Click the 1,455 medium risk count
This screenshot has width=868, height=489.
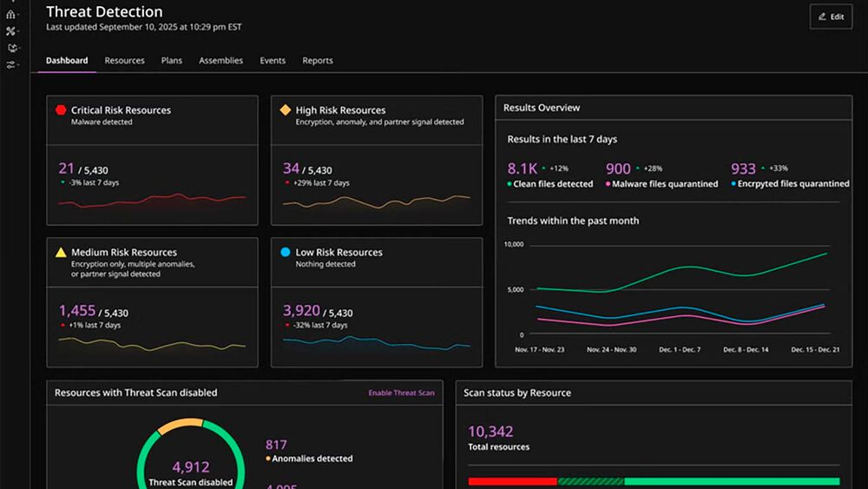coord(77,311)
